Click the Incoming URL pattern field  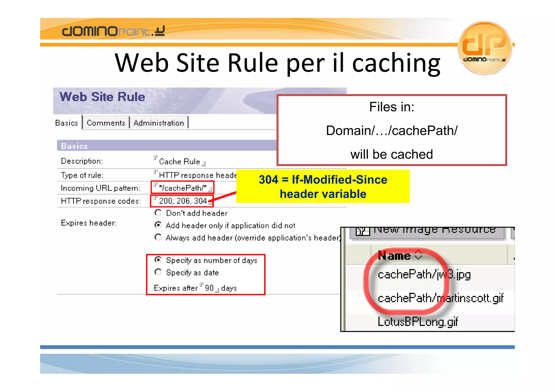[x=182, y=188]
